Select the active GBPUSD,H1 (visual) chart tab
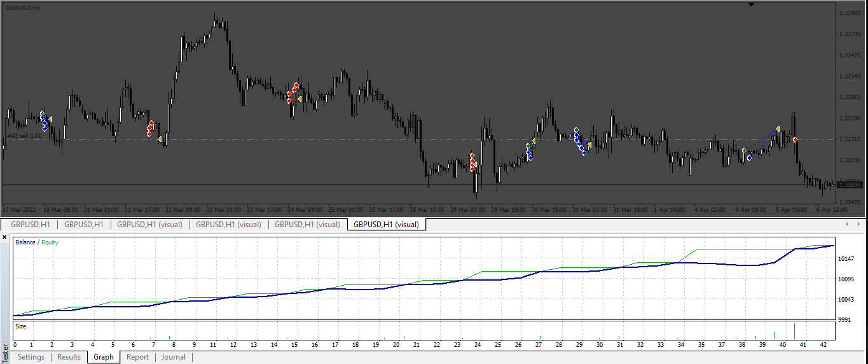Image resolution: width=868 pixels, height=364 pixels. click(x=386, y=224)
